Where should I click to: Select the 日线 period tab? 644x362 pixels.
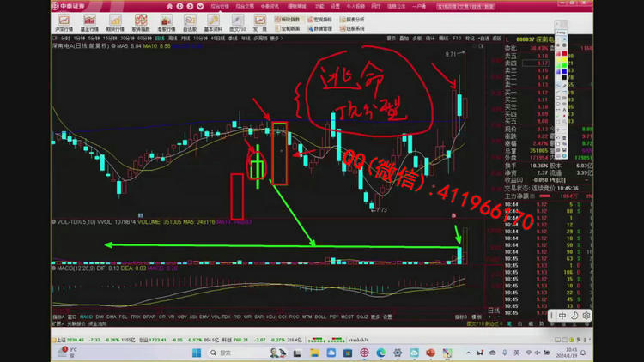(x=160, y=38)
